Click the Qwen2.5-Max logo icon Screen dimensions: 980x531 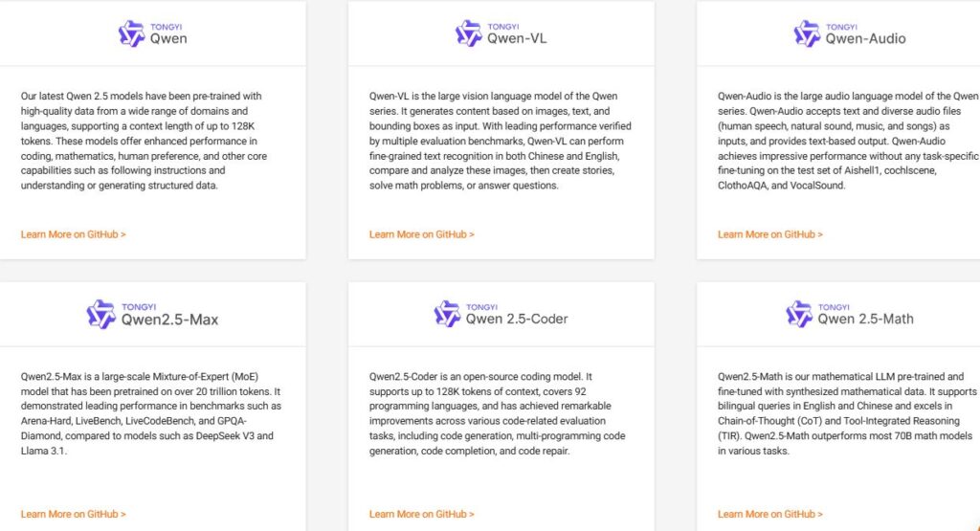pos(100,314)
